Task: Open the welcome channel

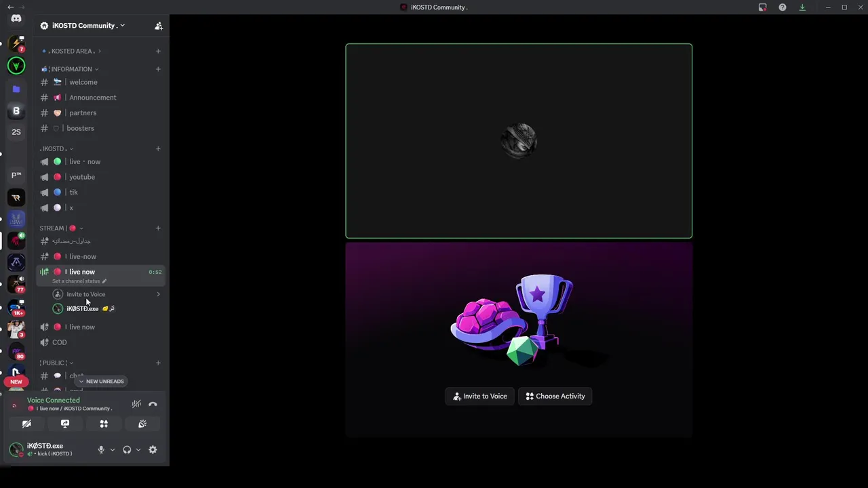Action: [102, 82]
